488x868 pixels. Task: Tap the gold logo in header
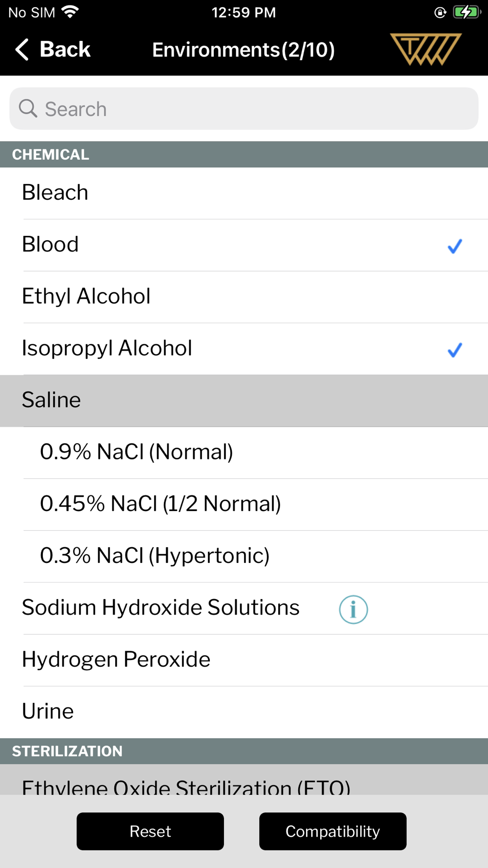click(426, 49)
